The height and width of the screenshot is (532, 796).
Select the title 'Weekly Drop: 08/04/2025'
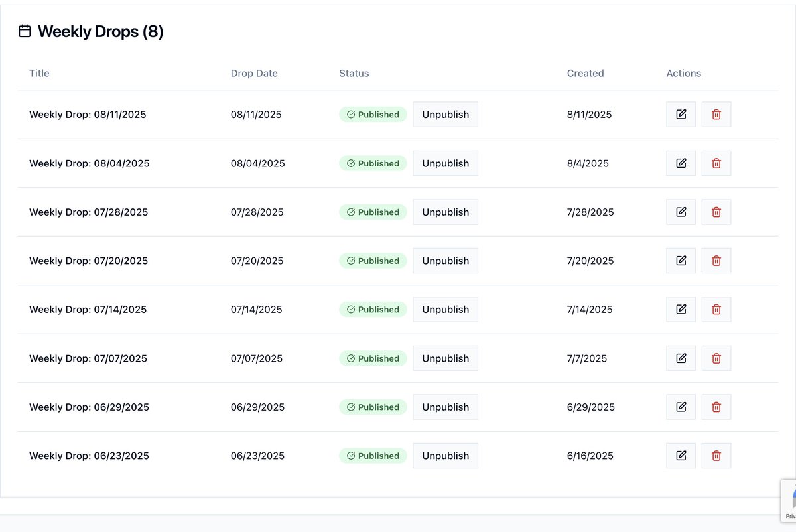90,163
